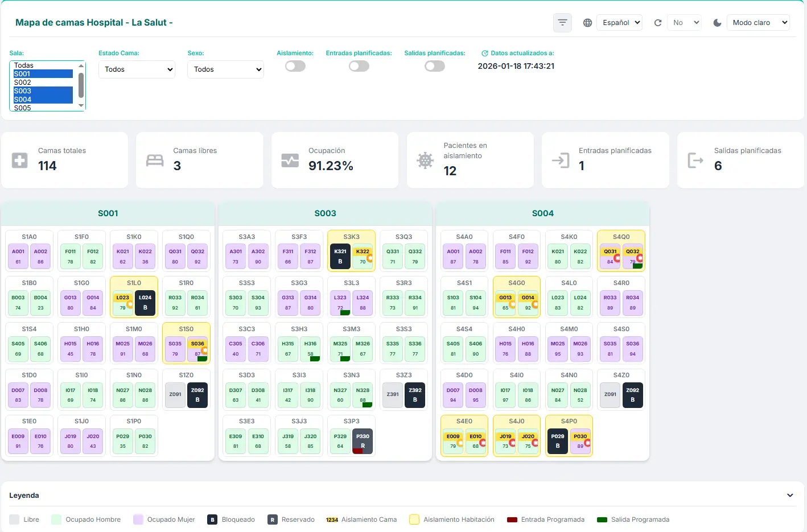Image resolution: width=807 pixels, height=532 pixels.
Task: Open the Sexo dropdown showing Todos
Action: coord(226,69)
